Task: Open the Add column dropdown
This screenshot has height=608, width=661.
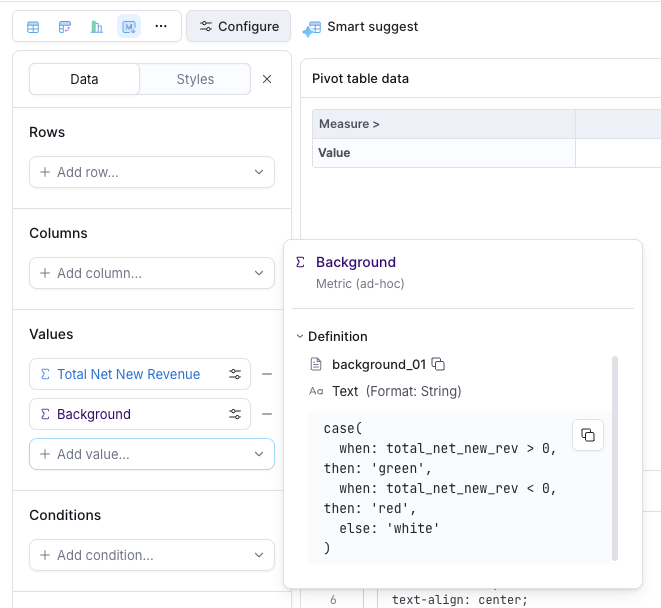Action: (152, 273)
